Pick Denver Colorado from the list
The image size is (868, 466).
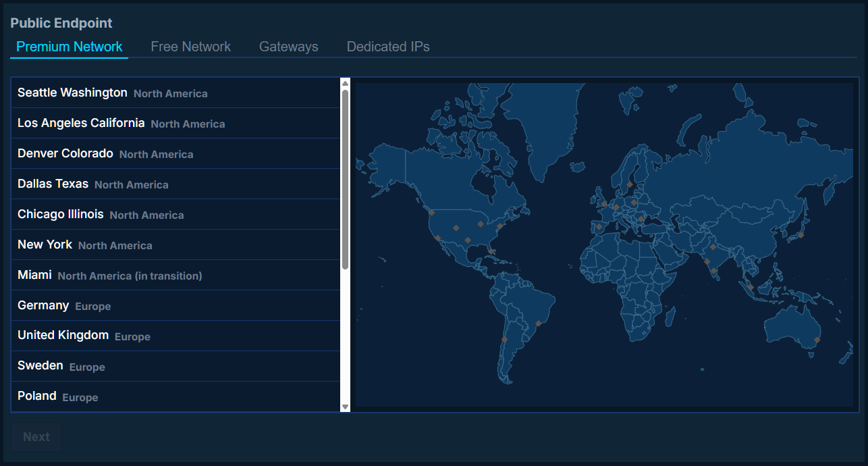click(x=175, y=153)
